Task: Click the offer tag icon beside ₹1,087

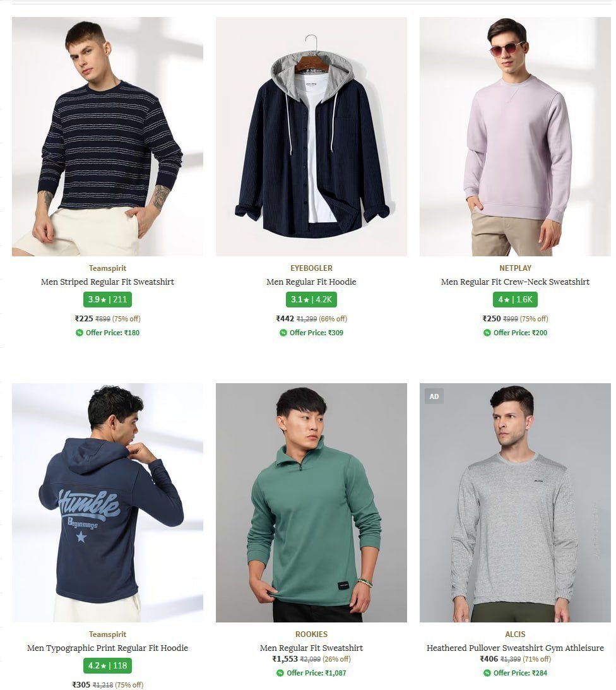Action: 280,673
